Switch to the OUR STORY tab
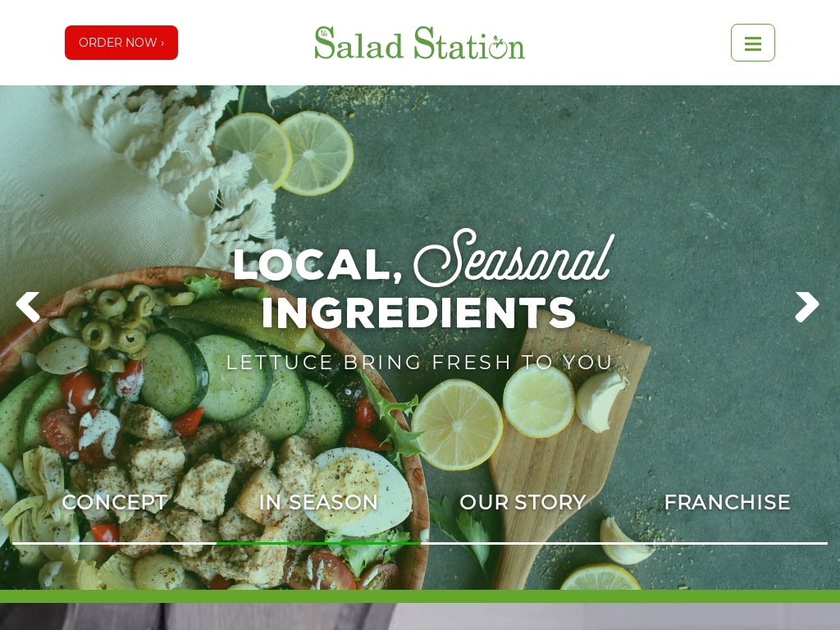Image resolution: width=840 pixels, height=630 pixels. (x=523, y=502)
